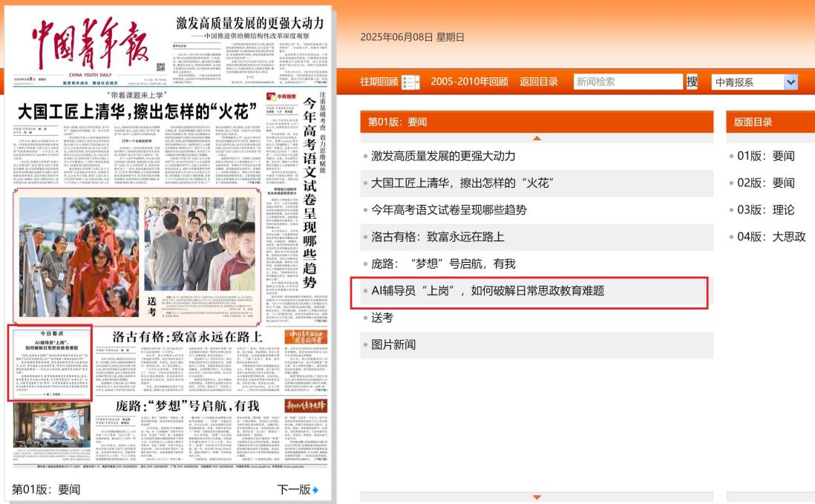Open the 图片新闻 list item
This screenshot has height=504, width=815.
tap(393, 345)
